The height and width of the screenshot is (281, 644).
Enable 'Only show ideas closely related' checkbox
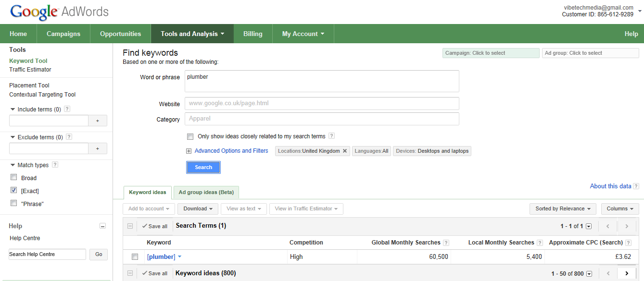190,136
